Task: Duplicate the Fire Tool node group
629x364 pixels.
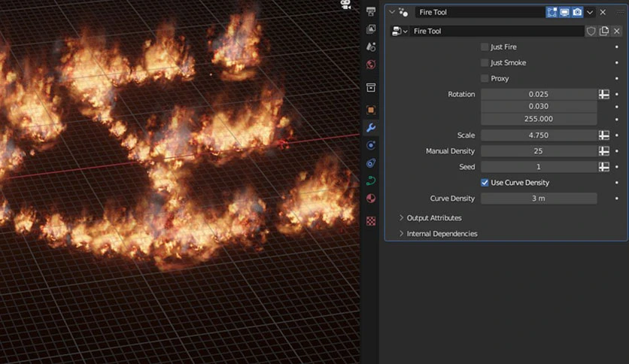Action: 603,32
